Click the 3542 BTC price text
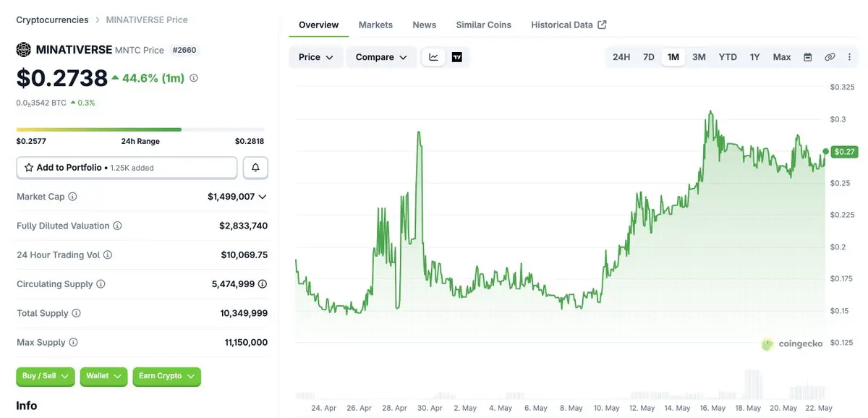The width and height of the screenshot is (868, 418). point(41,103)
